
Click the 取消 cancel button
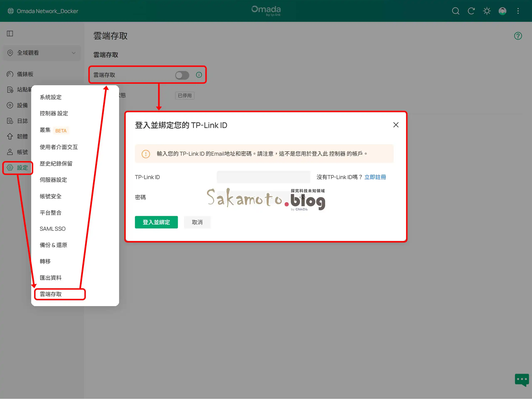197,222
